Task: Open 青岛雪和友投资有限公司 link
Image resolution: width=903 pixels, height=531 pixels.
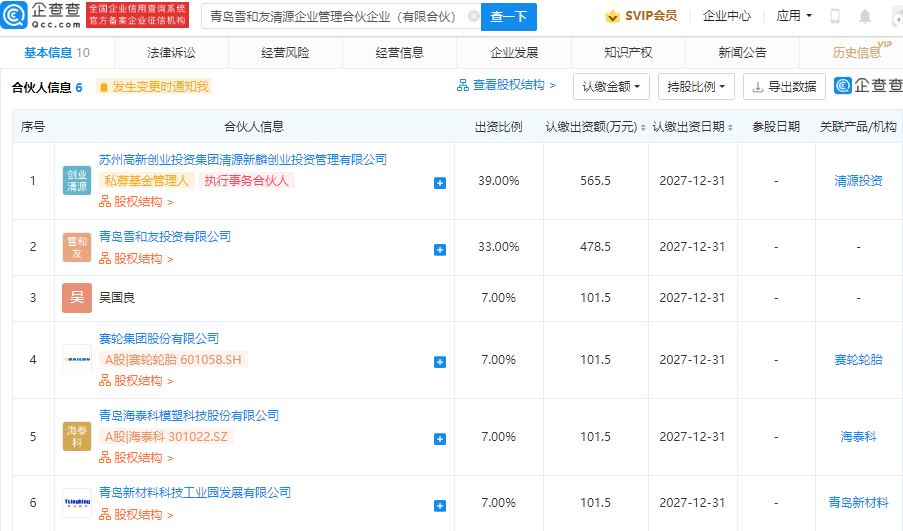Action: tap(165, 237)
